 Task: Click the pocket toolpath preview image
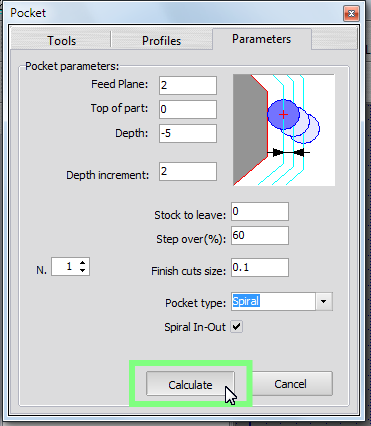(284, 130)
